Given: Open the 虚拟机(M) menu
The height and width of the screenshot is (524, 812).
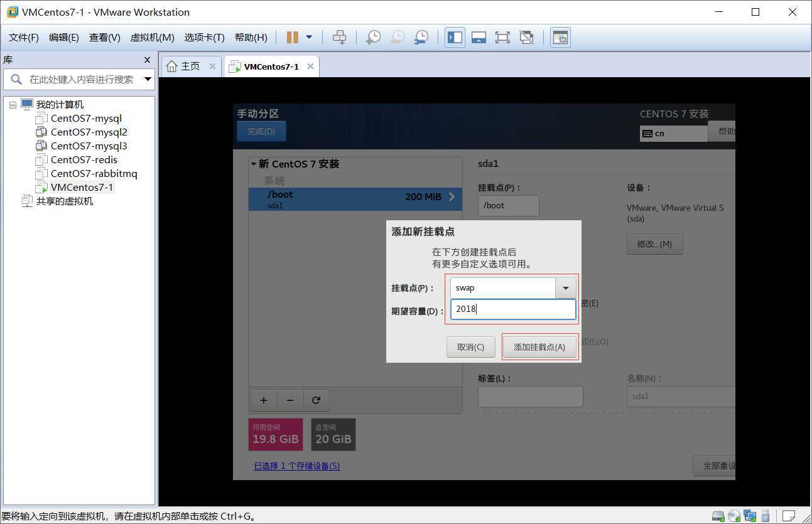Looking at the screenshot, I should 152,38.
